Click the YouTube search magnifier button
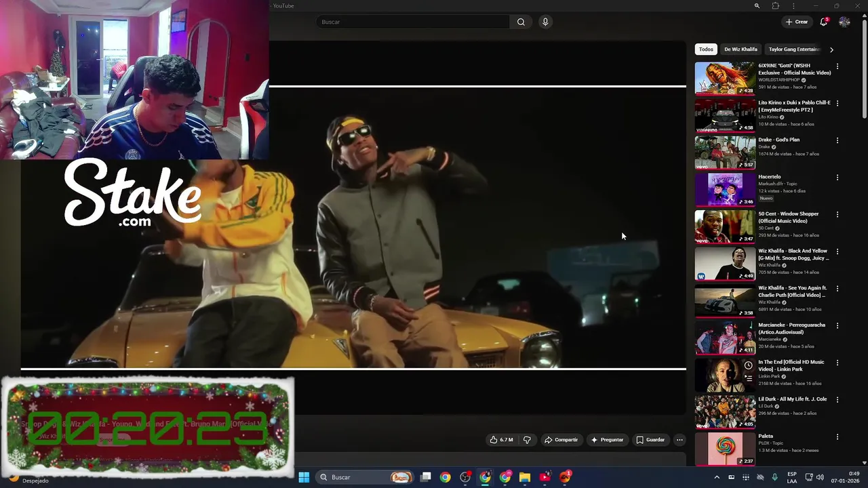 [x=521, y=22]
